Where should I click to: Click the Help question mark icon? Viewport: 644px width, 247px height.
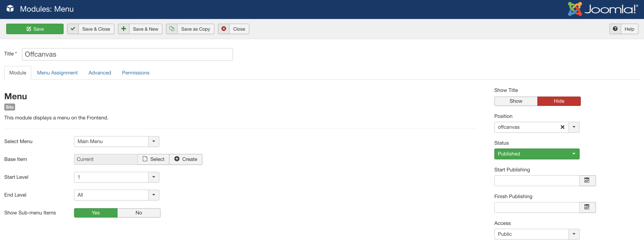click(x=615, y=29)
